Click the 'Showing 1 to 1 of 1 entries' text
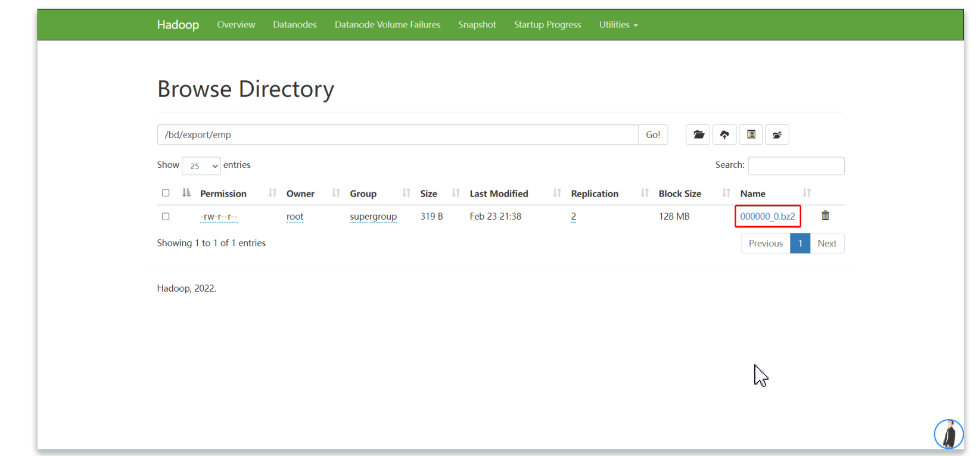Viewport: 980px width, 456px height. pos(211,243)
